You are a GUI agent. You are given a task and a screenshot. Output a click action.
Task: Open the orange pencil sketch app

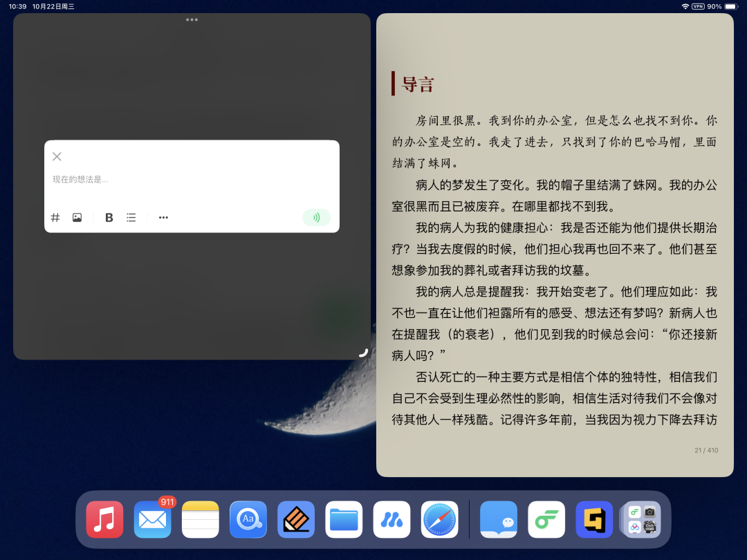(296, 519)
